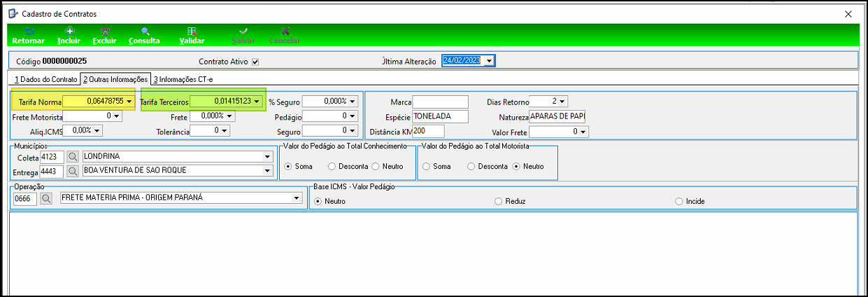Switch to 1 Dados do Contrato tab
The image size is (868, 297).
46,79
